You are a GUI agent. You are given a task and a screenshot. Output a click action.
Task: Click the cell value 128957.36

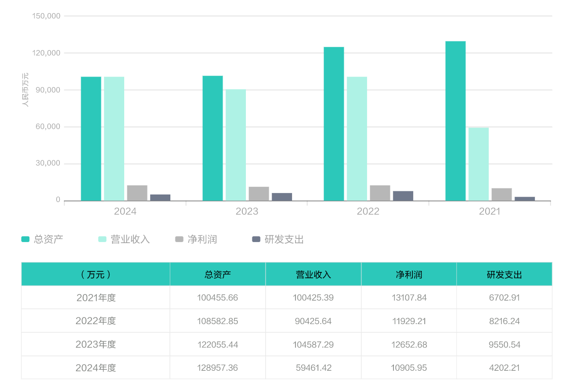pyautogui.click(x=217, y=368)
